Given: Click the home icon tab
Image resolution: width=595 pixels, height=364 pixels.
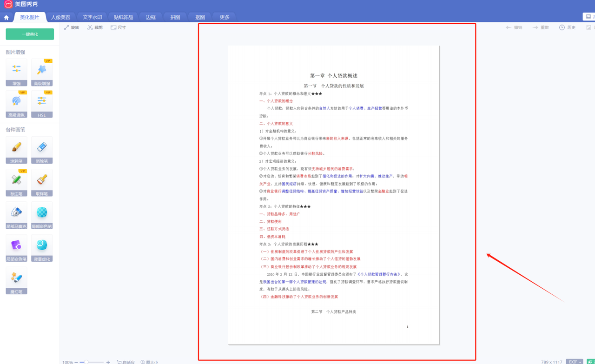Looking at the screenshot, I should pyautogui.click(x=6, y=18).
